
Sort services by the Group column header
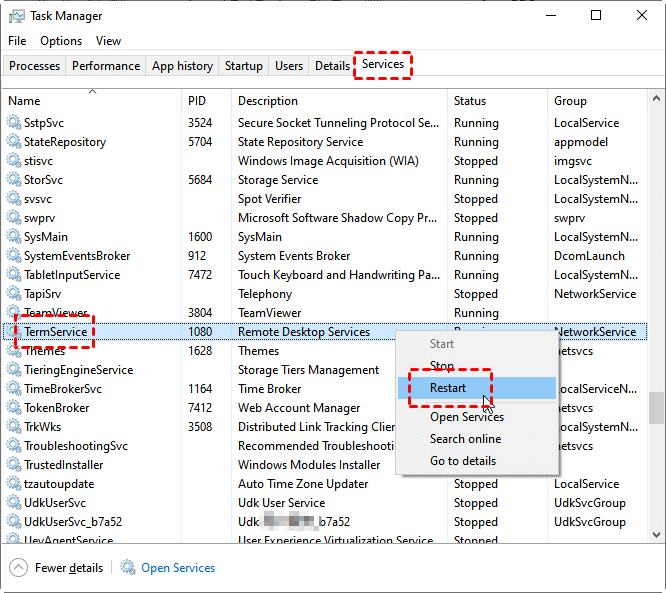pos(570,101)
